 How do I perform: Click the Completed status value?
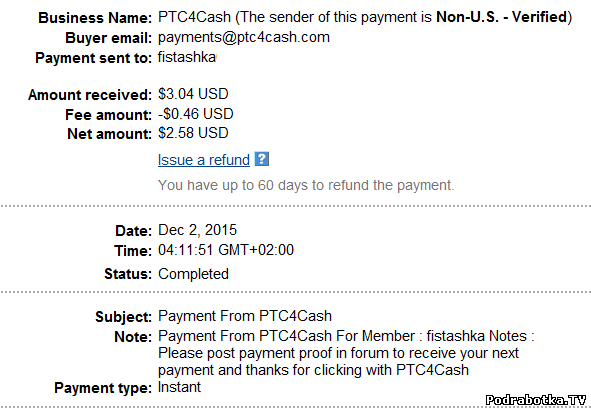(193, 274)
